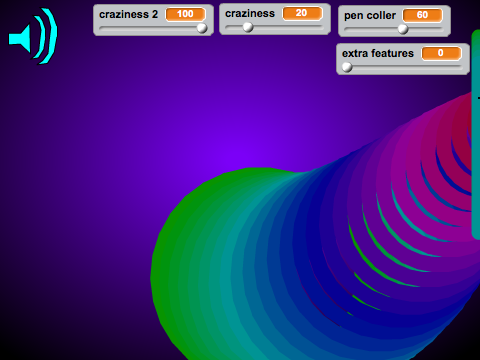Click the craziness 2 value readout showing 100
This screenshot has height=360, width=480.
pos(185,14)
